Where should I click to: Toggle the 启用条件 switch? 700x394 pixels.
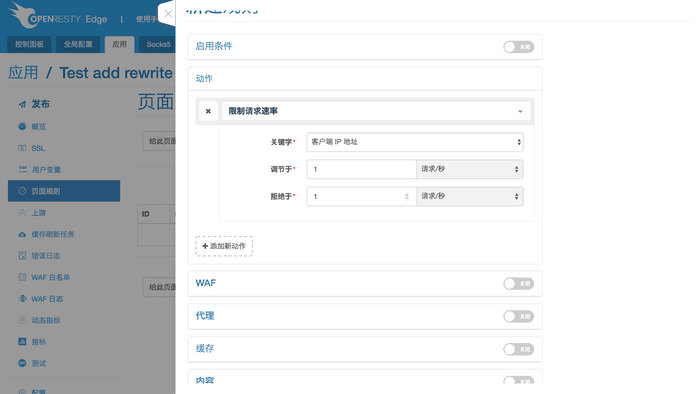pos(518,47)
